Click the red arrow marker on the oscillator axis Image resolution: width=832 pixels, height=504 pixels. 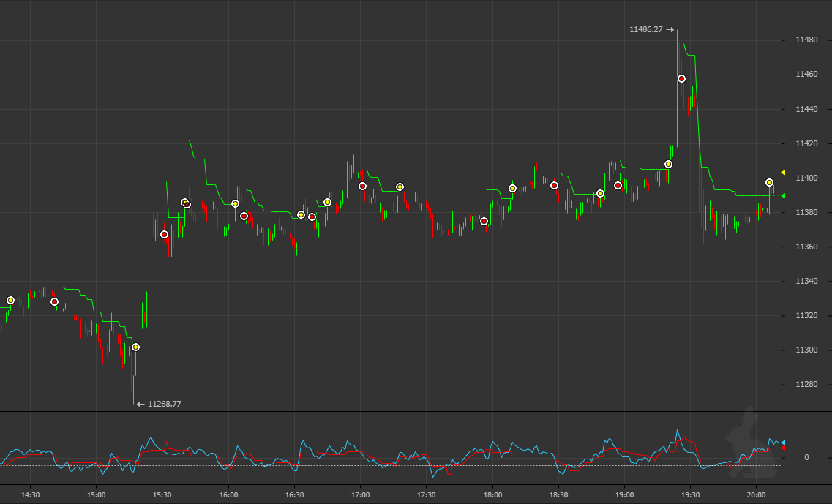coord(783,448)
